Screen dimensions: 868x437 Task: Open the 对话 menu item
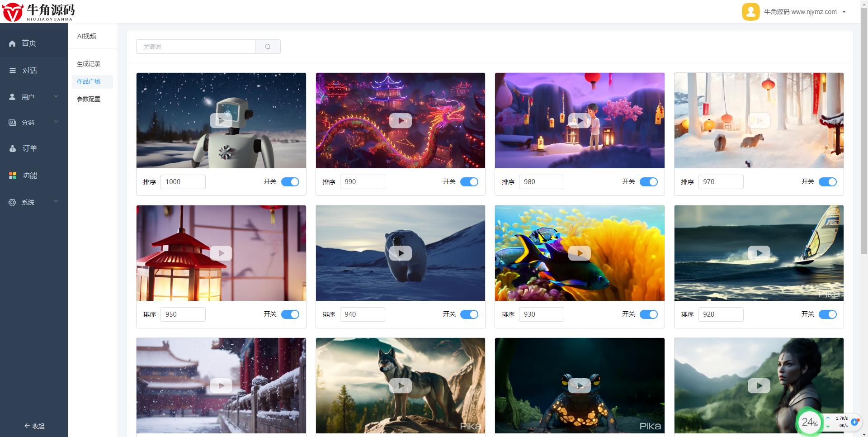pos(34,71)
